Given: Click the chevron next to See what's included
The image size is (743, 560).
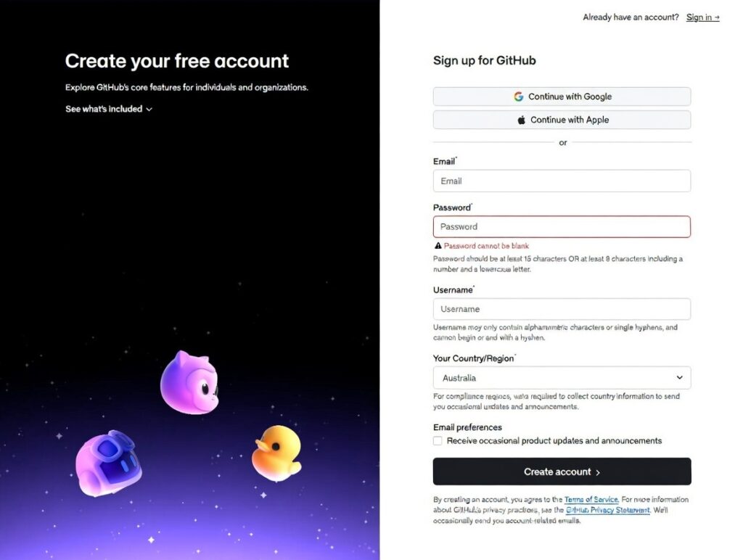Looking at the screenshot, I should click(x=149, y=109).
